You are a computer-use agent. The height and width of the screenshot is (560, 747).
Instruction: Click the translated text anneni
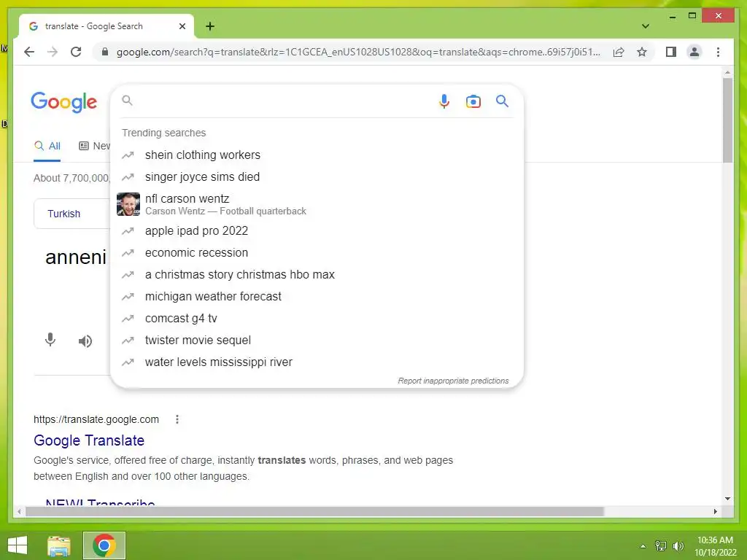pos(76,257)
